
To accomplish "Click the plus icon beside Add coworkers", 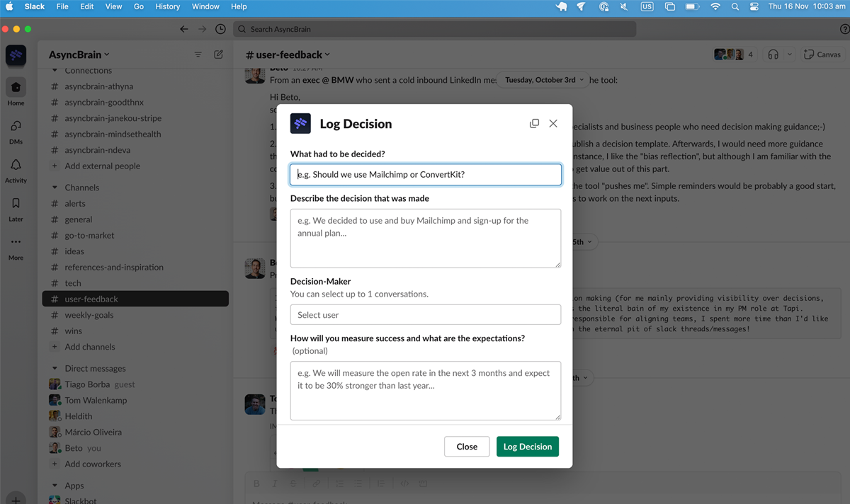I will (x=55, y=464).
